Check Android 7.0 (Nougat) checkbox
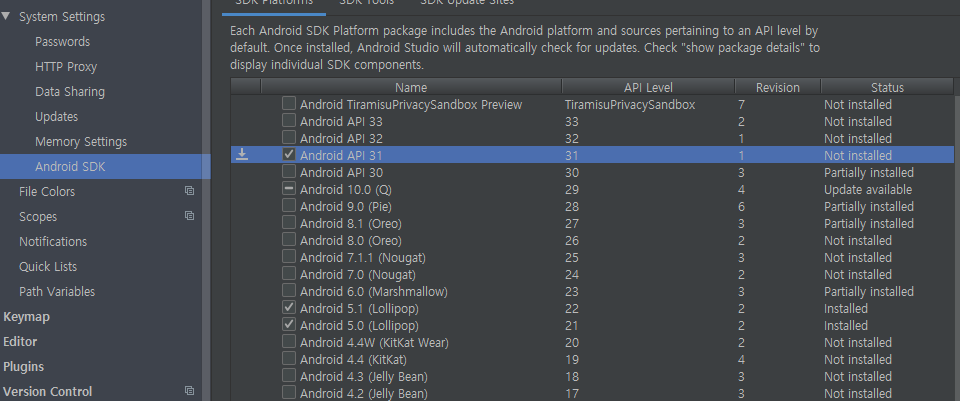Viewport: 960px width, 401px height. (289, 274)
